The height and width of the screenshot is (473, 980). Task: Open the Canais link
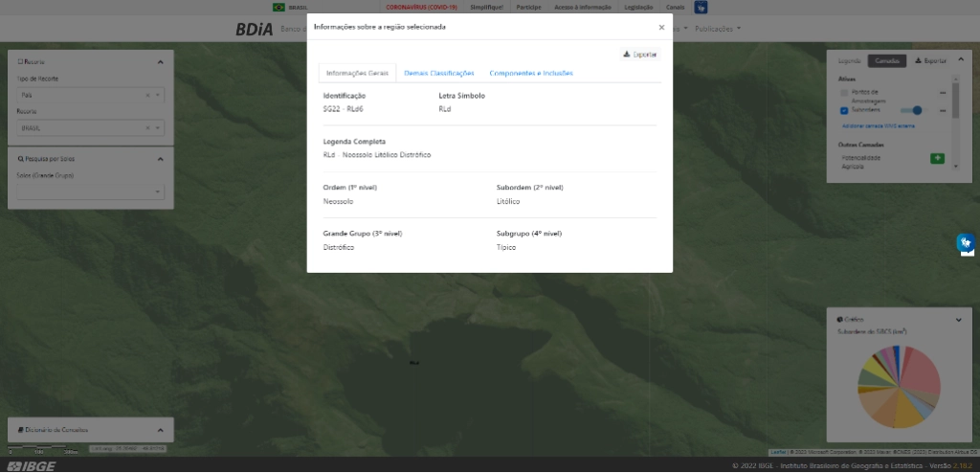coord(675,8)
